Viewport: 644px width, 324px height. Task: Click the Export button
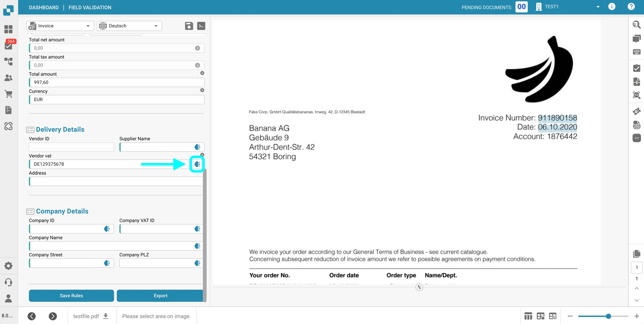160,296
